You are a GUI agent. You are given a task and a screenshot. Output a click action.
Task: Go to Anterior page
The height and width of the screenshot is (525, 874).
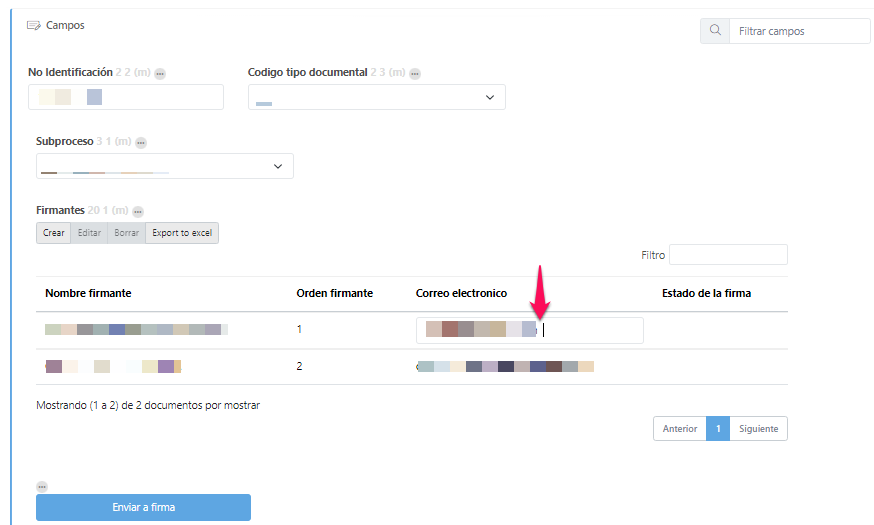(680, 429)
